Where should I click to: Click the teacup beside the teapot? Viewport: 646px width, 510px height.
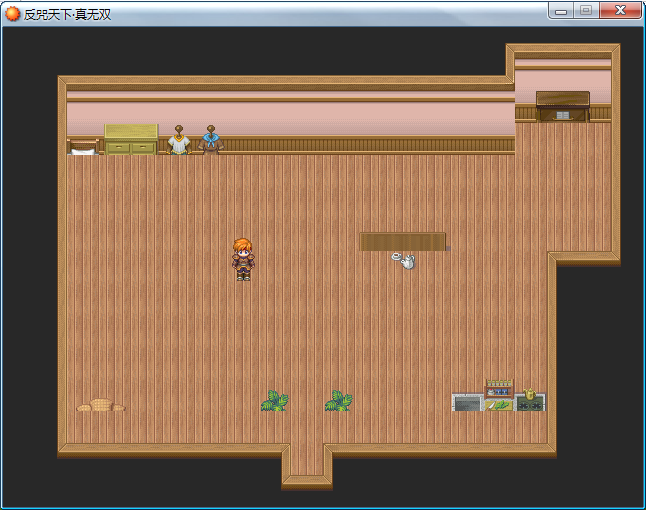tap(396, 257)
